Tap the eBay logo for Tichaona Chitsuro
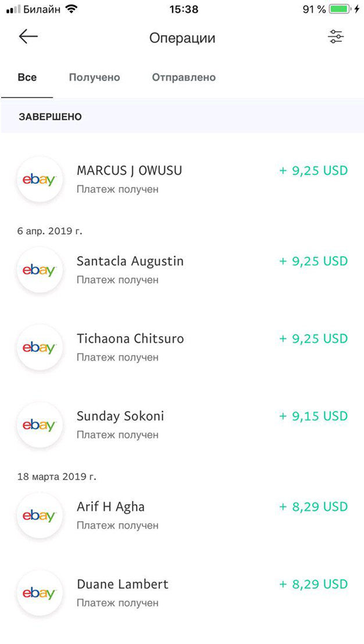 tap(40, 347)
